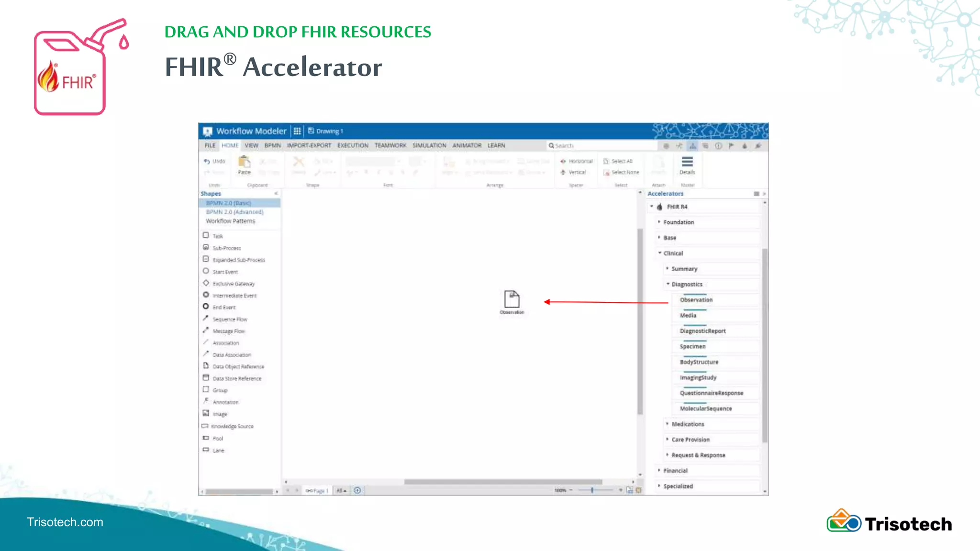Viewport: 980px width, 551px height.
Task: Click the running figure icon in top bar
Action: coord(679,146)
